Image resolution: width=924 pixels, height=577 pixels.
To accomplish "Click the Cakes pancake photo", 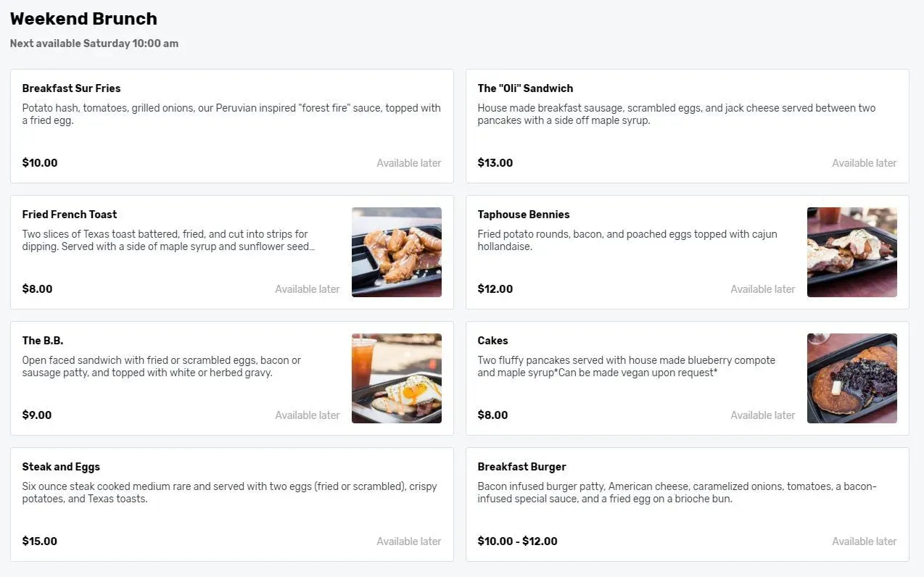I will coord(852,378).
